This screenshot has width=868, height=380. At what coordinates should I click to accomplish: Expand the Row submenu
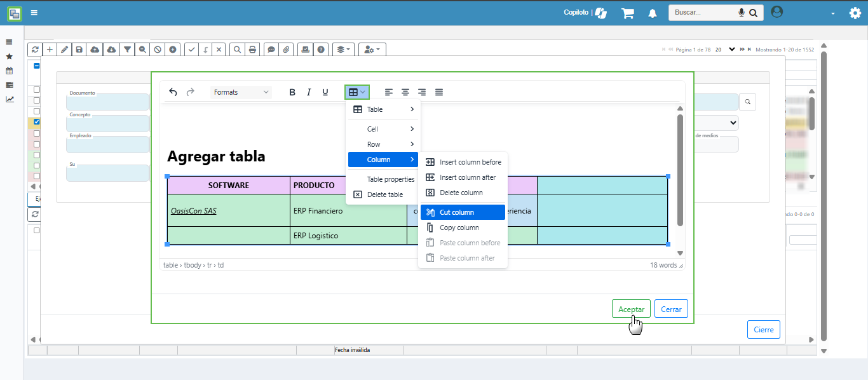(x=383, y=144)
